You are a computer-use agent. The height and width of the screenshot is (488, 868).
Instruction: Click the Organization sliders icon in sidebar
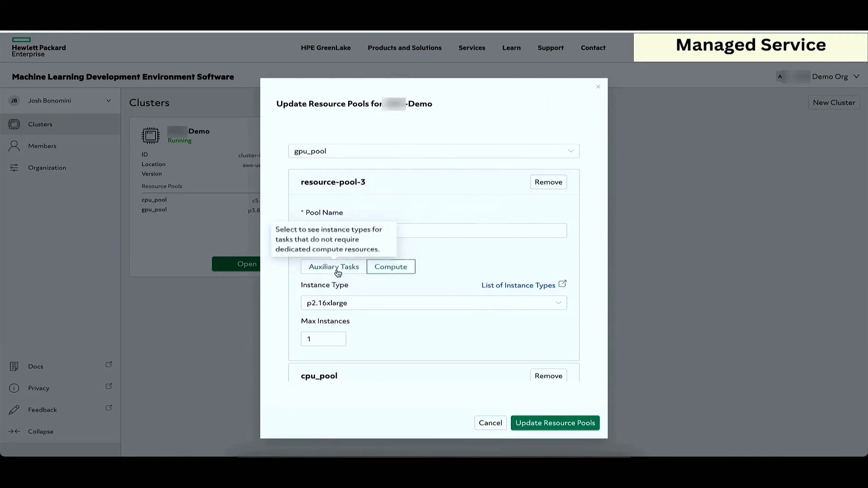pos(14,167)
